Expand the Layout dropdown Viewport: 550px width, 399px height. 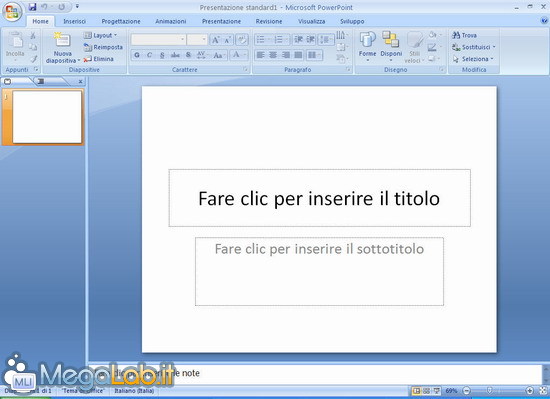point(100,35)
